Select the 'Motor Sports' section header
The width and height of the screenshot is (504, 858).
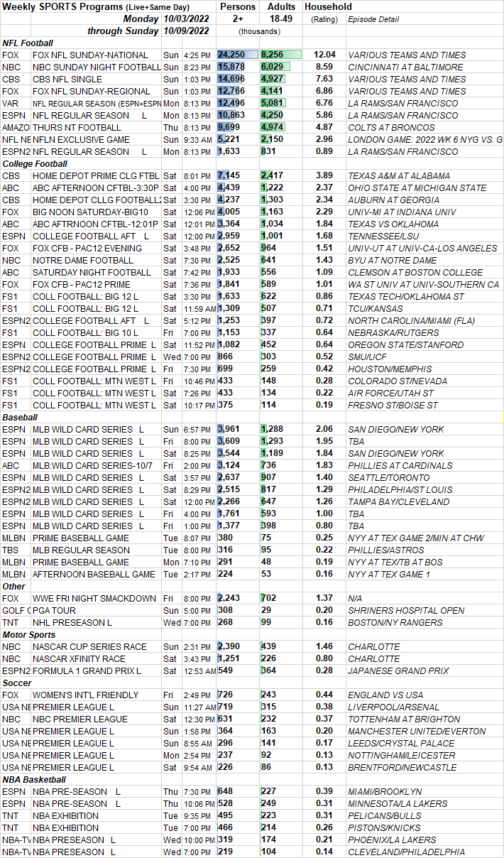point(29,634)
